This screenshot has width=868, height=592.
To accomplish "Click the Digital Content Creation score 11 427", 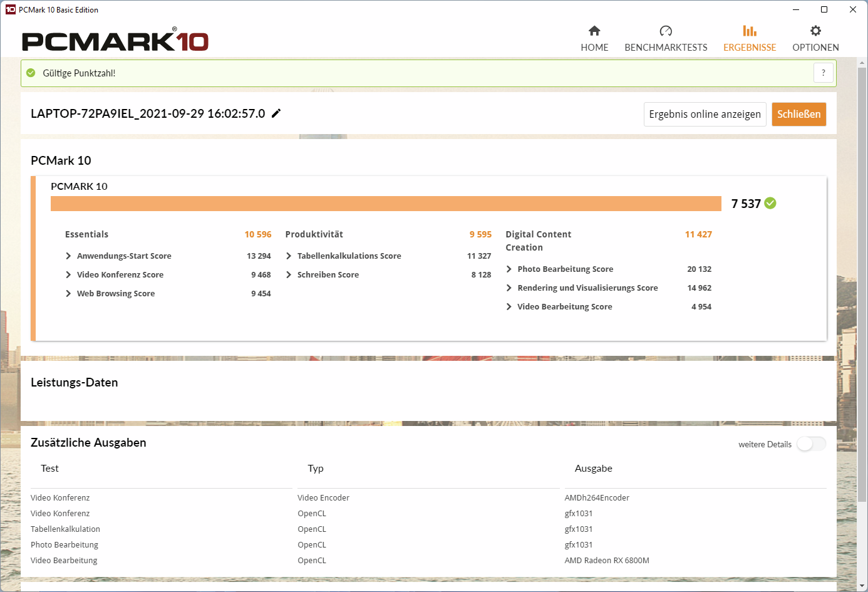I will (x=698, y=234).
